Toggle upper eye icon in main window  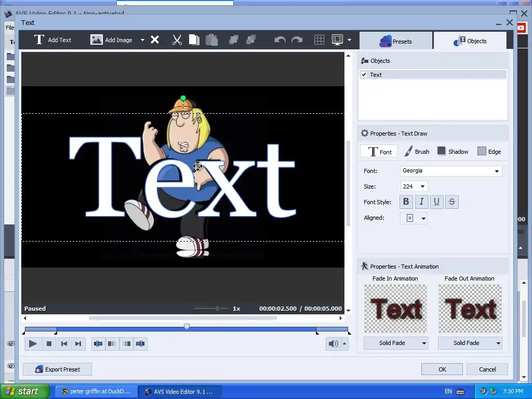pos(11,344)
